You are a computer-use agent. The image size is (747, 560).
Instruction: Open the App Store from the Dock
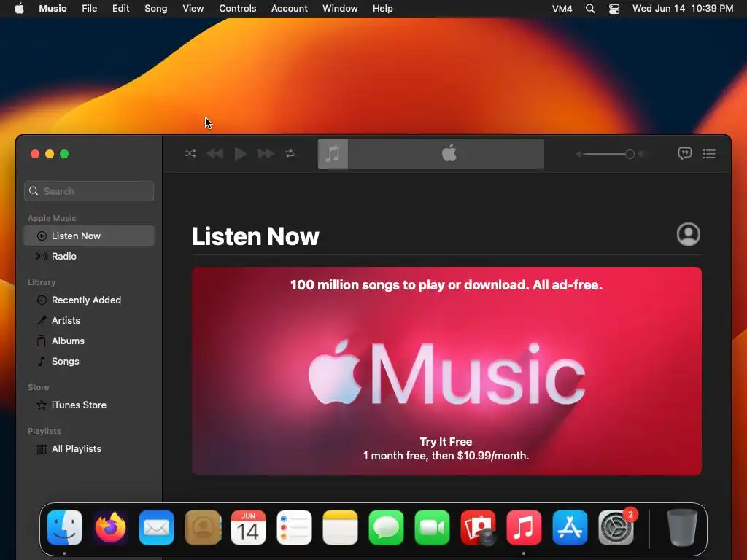coord(570,528)
